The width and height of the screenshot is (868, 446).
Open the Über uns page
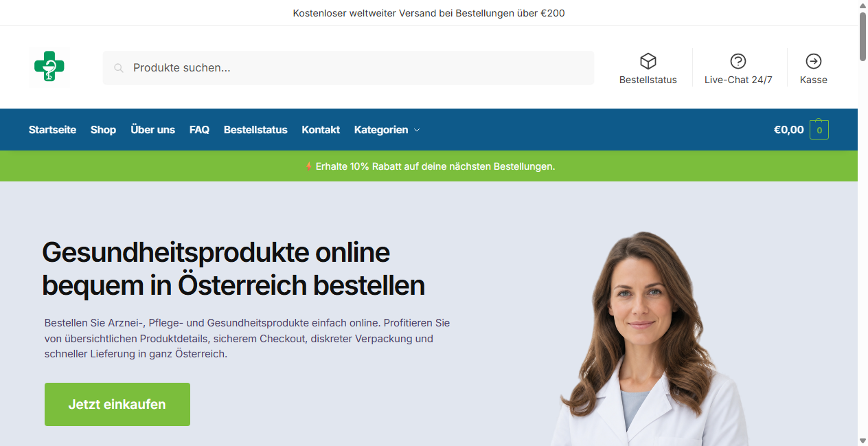pyautogui.click(x=152, y=130)
